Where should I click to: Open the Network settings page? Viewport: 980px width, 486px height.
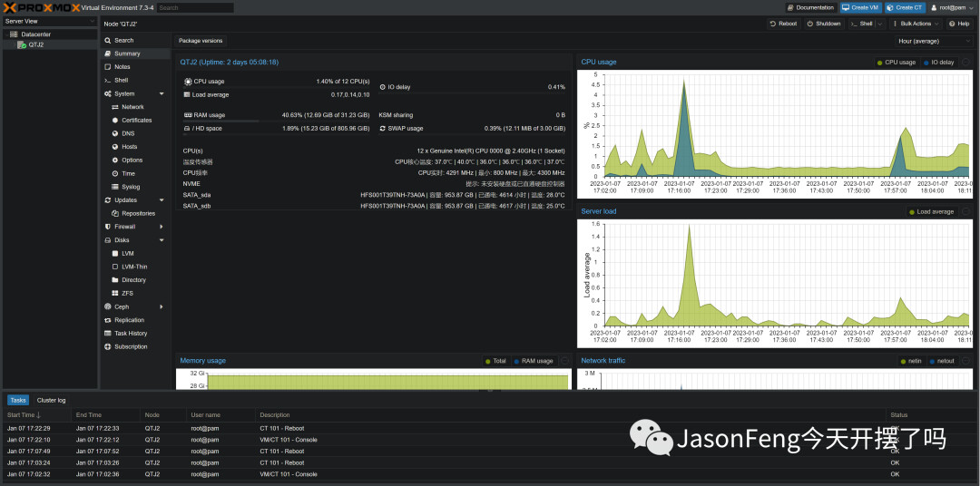[x=132, y=107]
